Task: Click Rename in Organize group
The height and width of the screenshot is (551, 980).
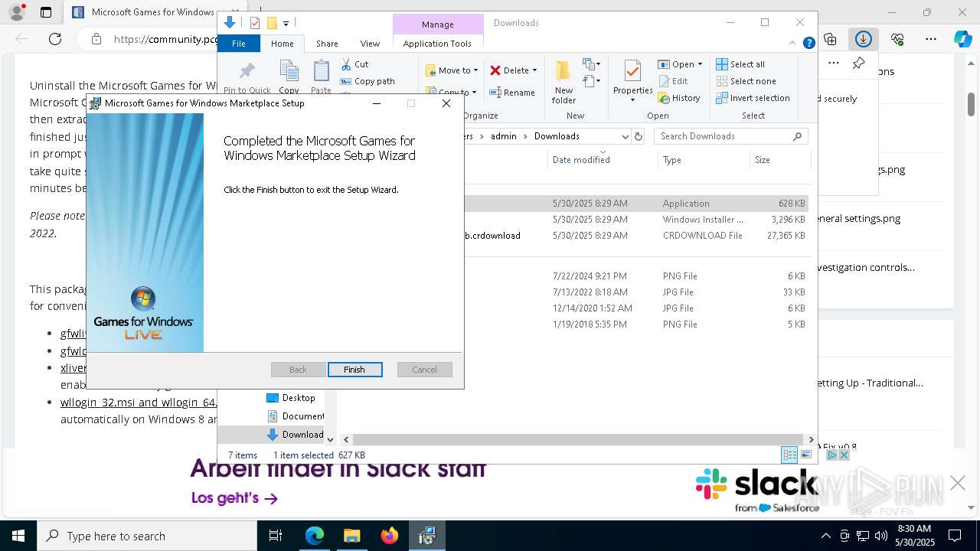Action: [512, 93]
